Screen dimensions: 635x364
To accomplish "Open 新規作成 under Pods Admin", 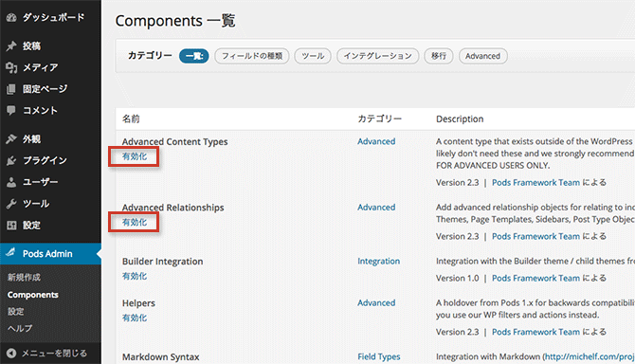I will pos(24,278).
